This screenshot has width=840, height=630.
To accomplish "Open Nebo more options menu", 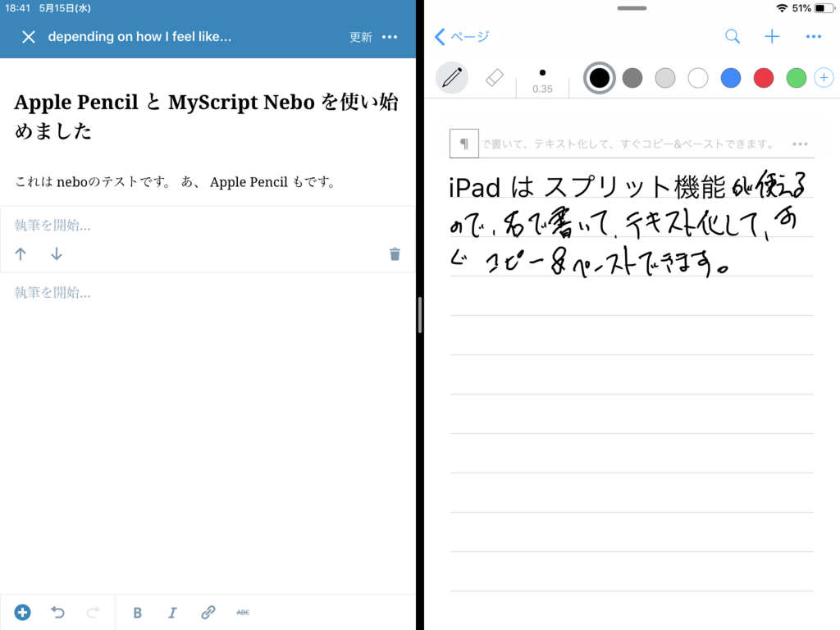I will click(813, 36).
